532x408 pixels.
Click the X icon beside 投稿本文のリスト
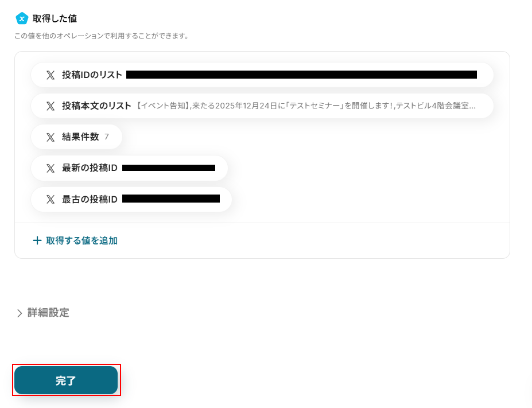[50, 106]
